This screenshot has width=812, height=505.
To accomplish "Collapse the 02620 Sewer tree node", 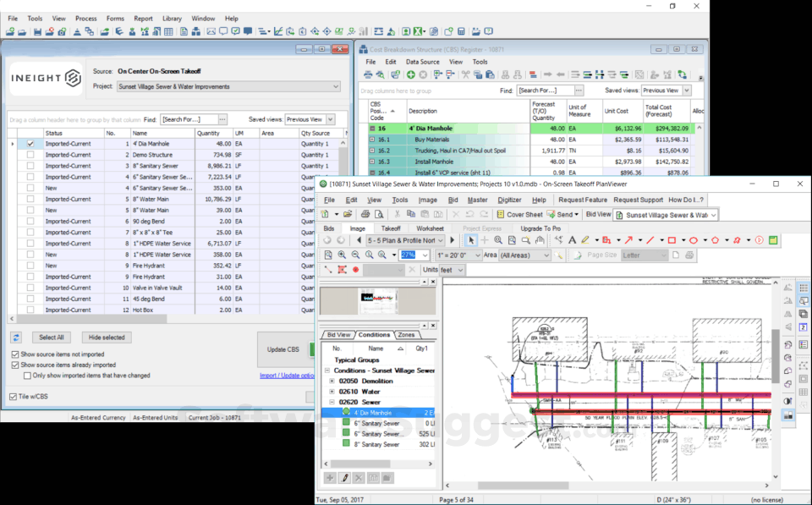I will click(x=332, y=403).
